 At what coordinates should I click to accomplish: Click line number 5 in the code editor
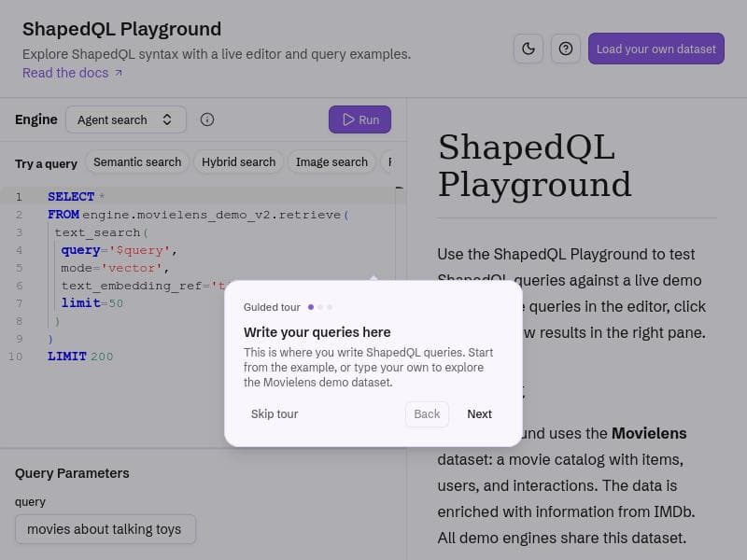(x=20, y=267)
